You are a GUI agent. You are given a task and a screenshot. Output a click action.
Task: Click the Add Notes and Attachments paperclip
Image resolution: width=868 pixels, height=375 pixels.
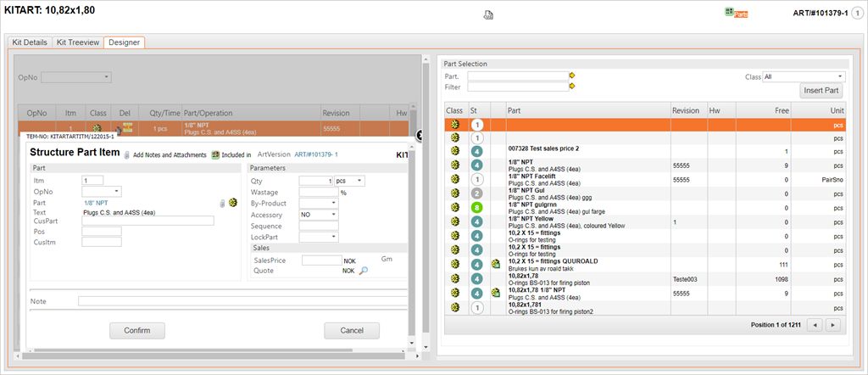pyautogui.click(x=127, y=155)
